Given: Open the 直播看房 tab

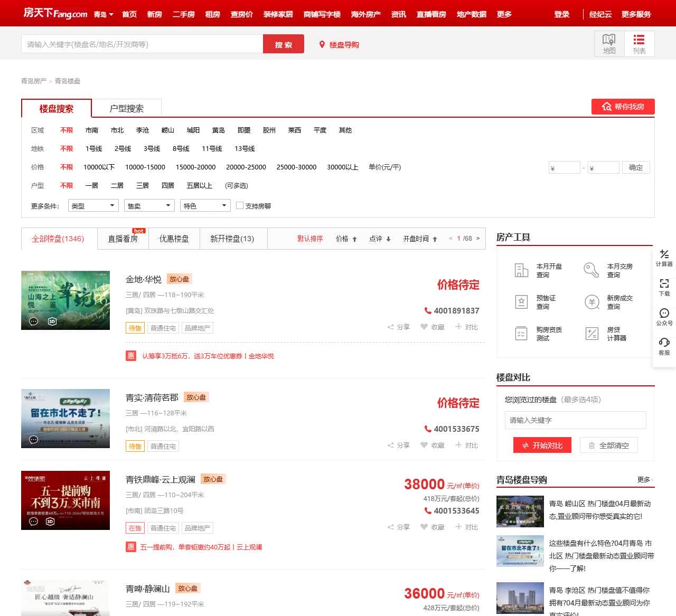Looking at the screenshot, I should [x=123, y=239].
